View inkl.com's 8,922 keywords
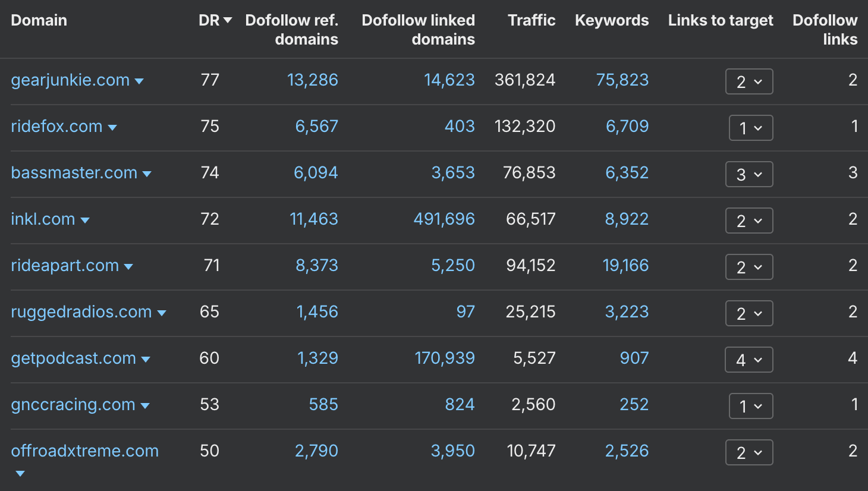Screen dimensions: 868x491 [627, 219]
